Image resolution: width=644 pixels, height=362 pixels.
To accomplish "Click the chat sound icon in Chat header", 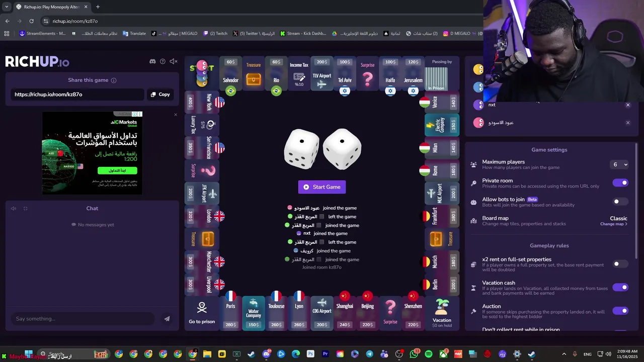I will (x=14, y=209).
